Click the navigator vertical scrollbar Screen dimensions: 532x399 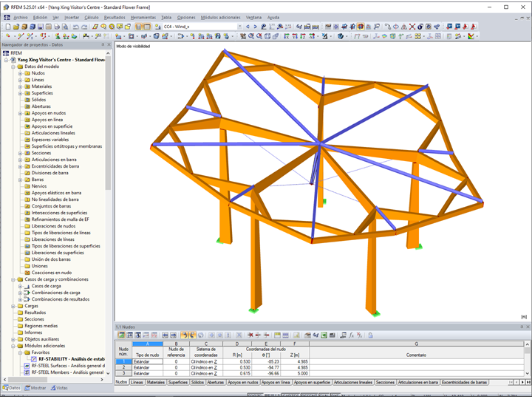pyautogui.click(x=108, y=124)
